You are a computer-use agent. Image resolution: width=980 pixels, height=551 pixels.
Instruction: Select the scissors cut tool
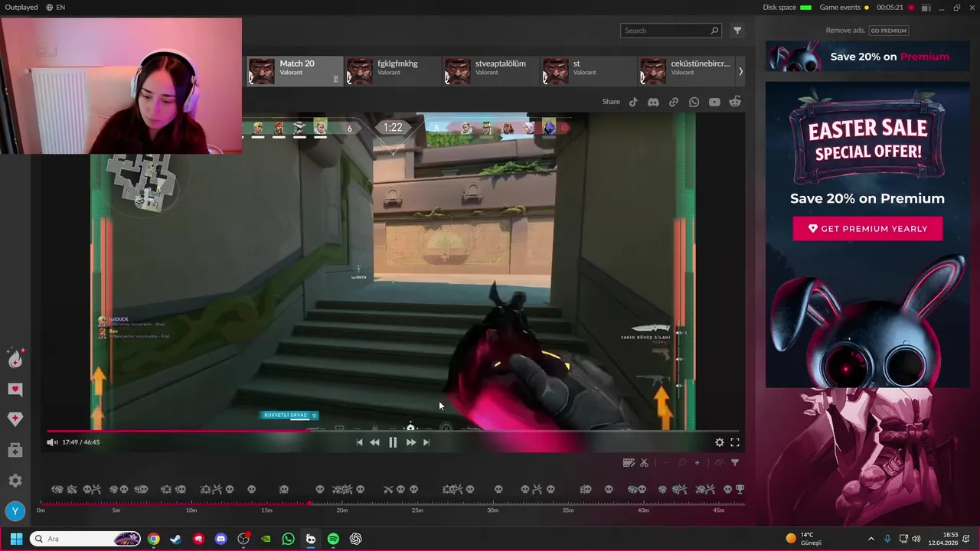pos(644,462)
